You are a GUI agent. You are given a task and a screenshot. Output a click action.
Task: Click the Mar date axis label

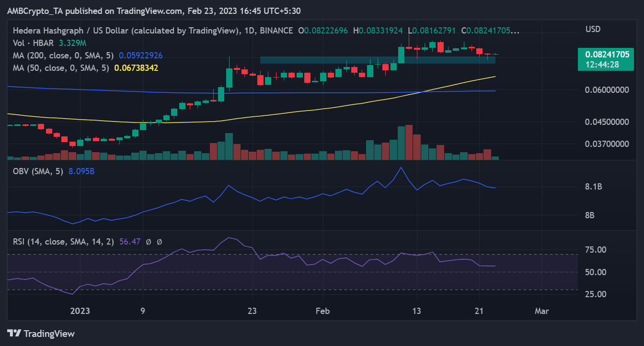coord(542,311)
